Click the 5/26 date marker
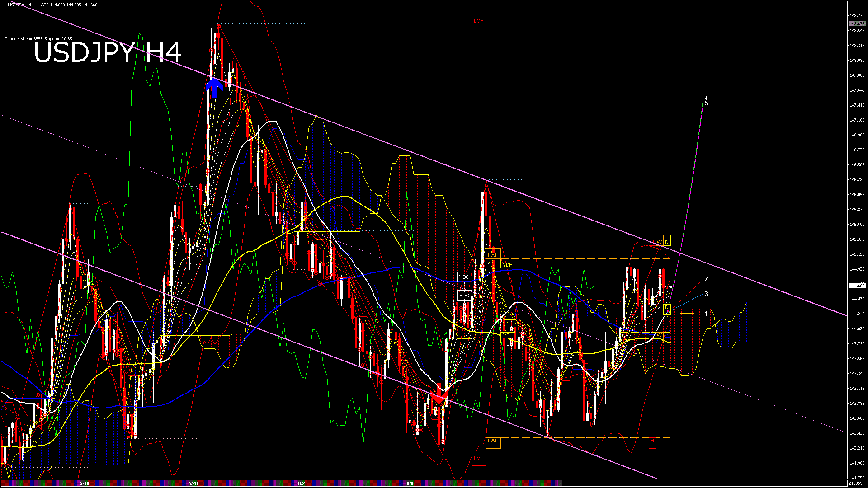 (x=193, y=483)
